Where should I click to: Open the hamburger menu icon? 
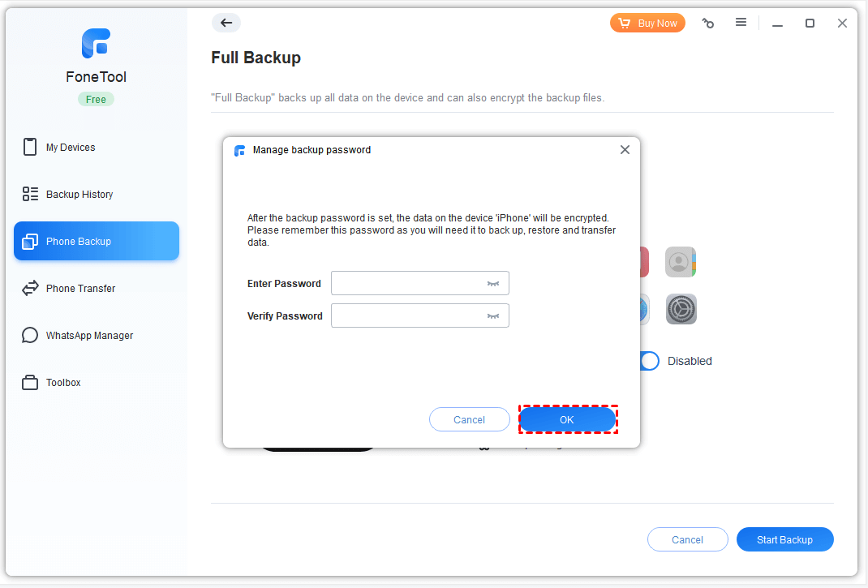pos(741,23)
